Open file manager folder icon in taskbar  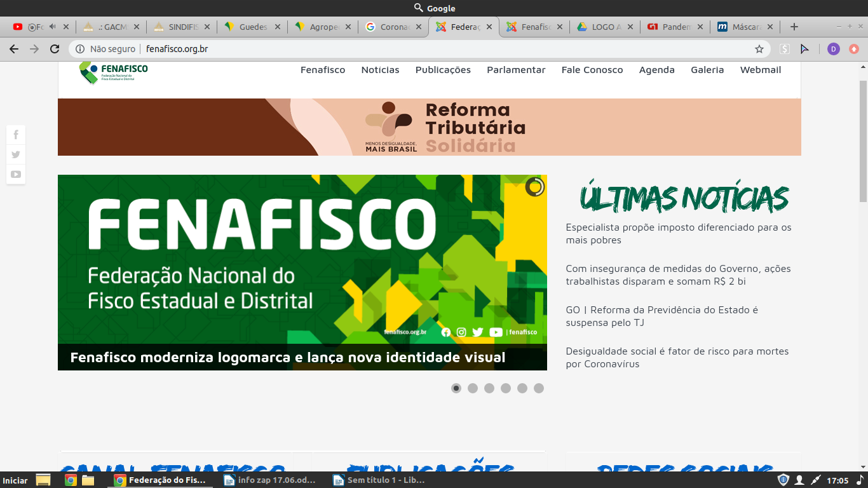pyautogui.click(x=88, y=480)
